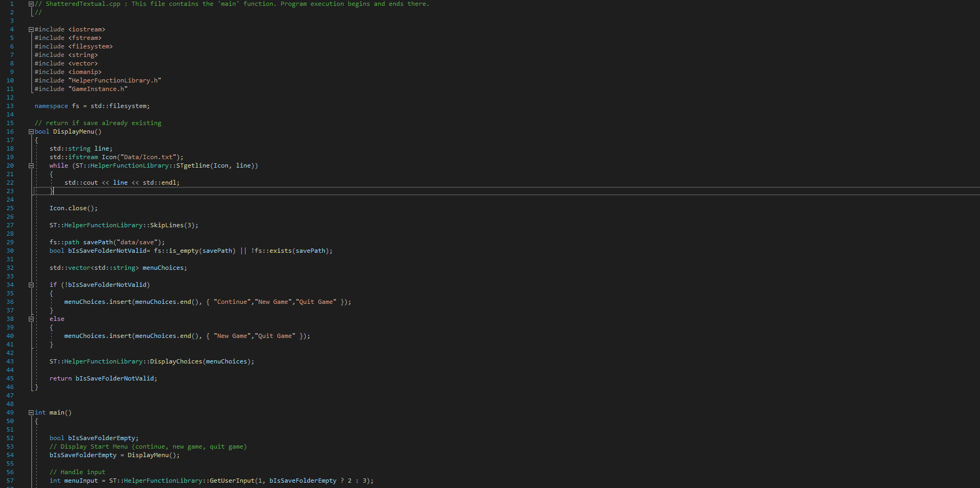Collapse the else block at line 38
This screenshot has height=488, width=980.
click(x=31, y=319)
